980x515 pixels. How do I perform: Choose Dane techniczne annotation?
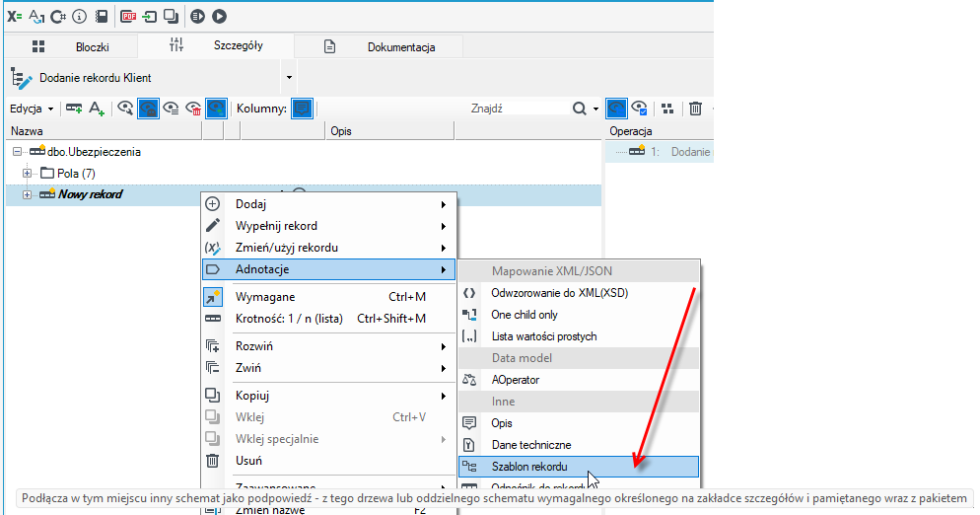point(579,445)
